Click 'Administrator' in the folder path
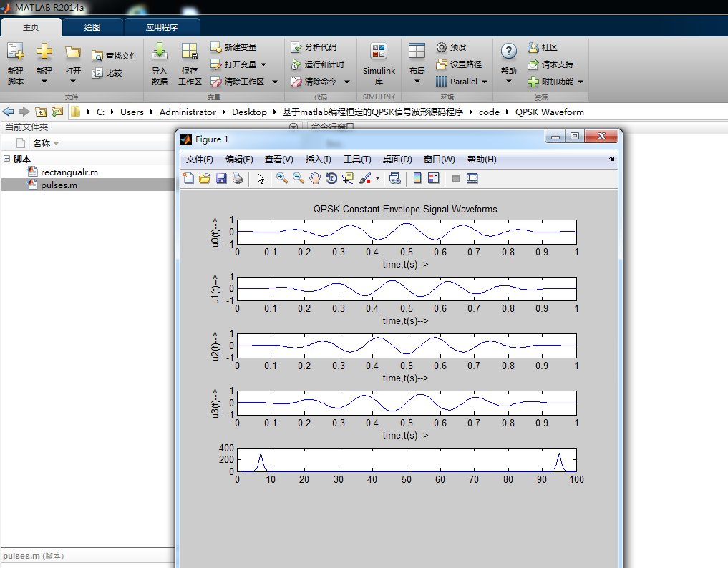This screenshot has width=728, height=568. pyautogui.click(x=188, y=112)
